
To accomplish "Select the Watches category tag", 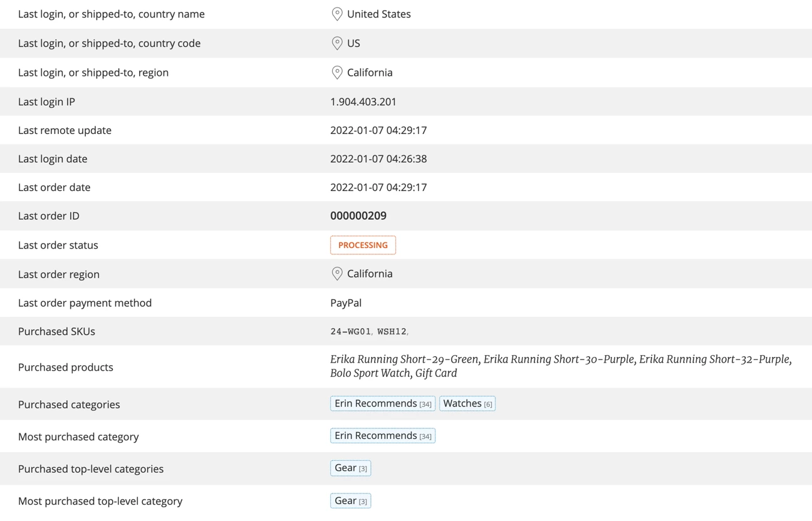I will point(467,404).
